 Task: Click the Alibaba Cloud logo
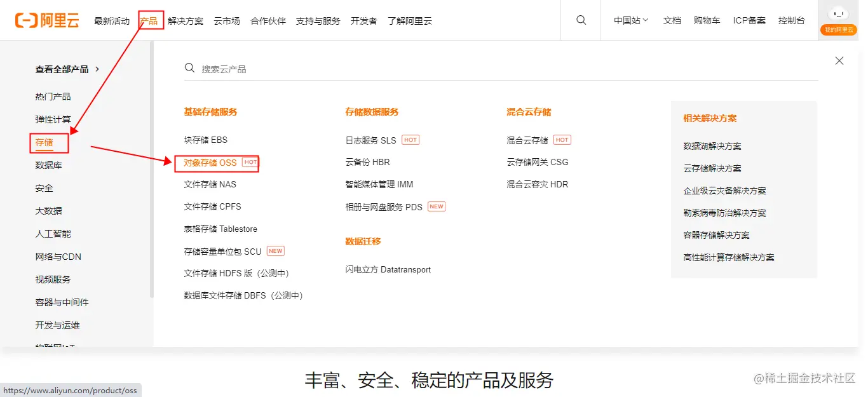[x=47, y=20]
